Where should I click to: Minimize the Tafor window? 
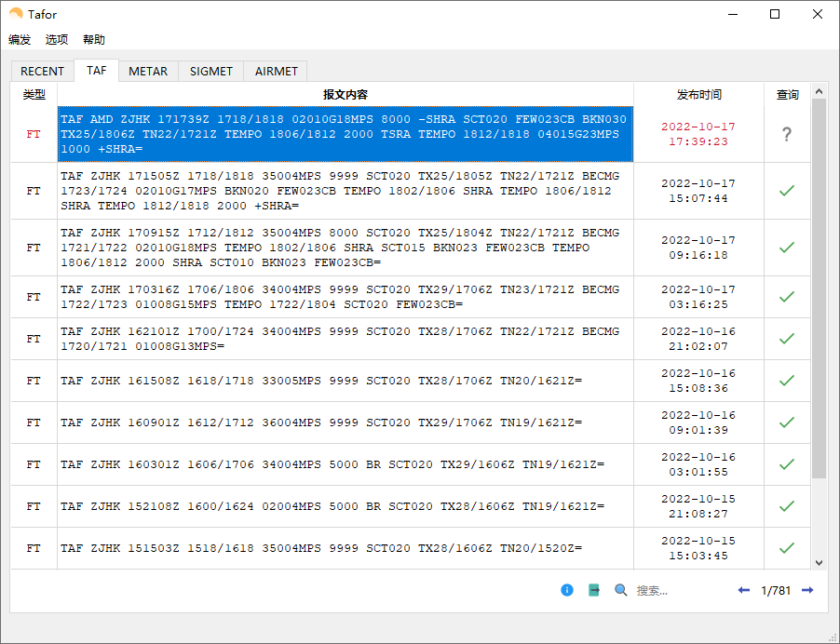tap(733, 15)
